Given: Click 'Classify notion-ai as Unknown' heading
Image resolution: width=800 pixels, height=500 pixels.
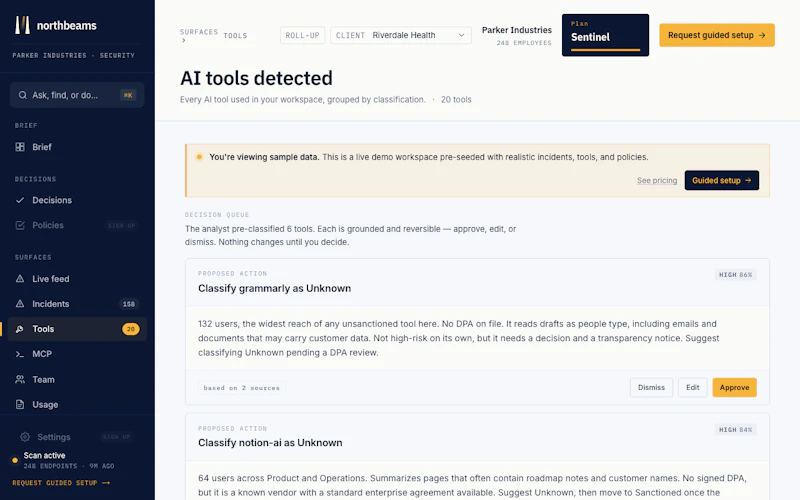Looking at the screenshot, I should point(270,443).
